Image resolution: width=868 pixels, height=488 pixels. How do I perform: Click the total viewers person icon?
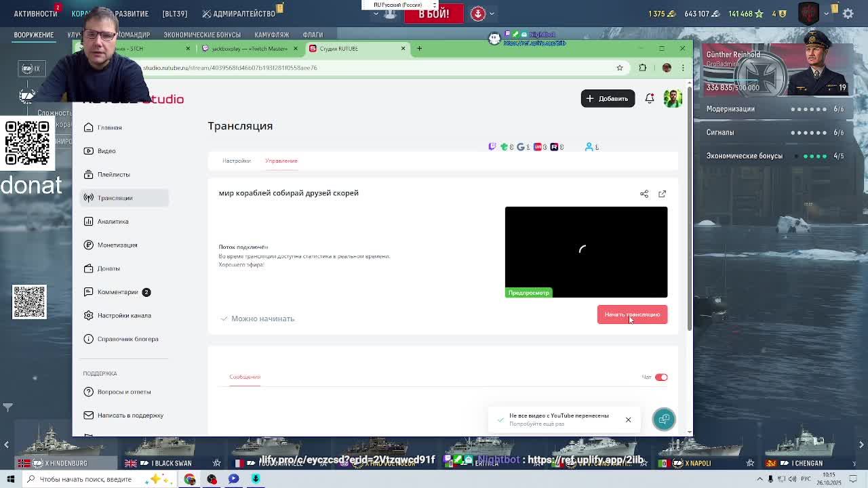[x=589, y=147]
